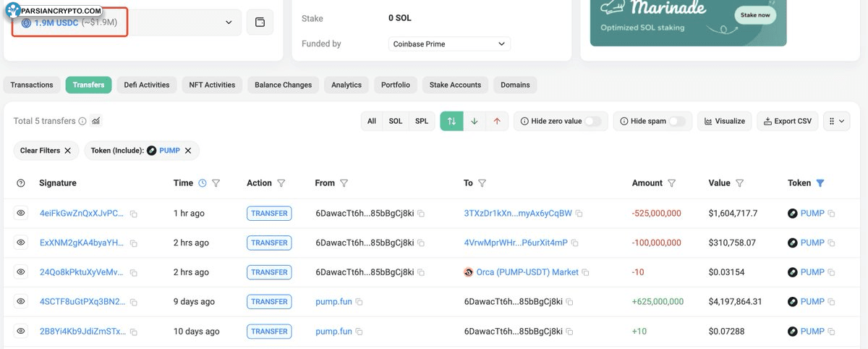Image resolution: width=868 pixels, height=349 pixels.
Task: Open the Domains tab
Action: [x=515, y=85]
